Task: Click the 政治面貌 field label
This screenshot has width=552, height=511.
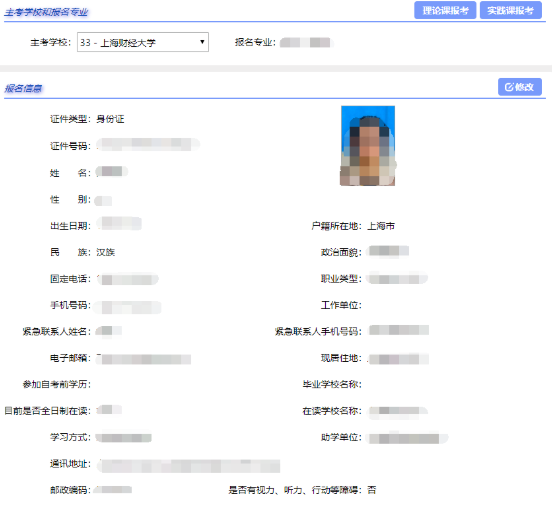Action: [341, 252]
